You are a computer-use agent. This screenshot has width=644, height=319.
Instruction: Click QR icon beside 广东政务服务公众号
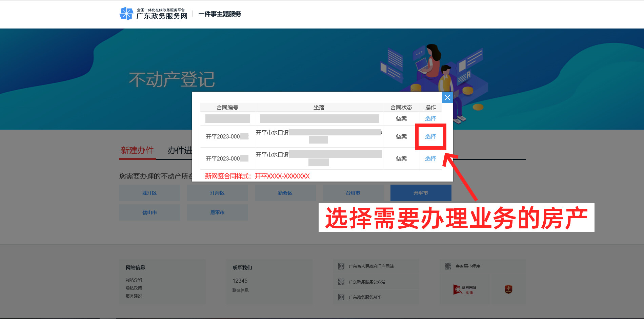(x=341, y=282)
